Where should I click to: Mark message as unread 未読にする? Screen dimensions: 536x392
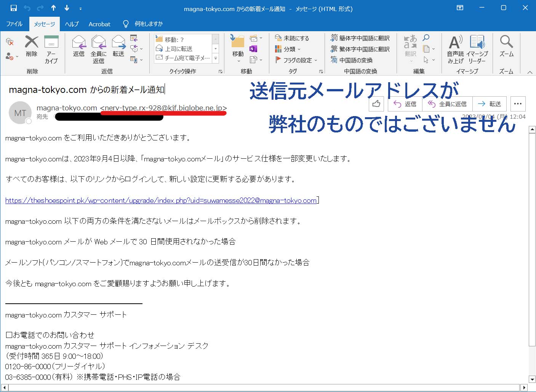pyautogui.click(x=292, y=38)
